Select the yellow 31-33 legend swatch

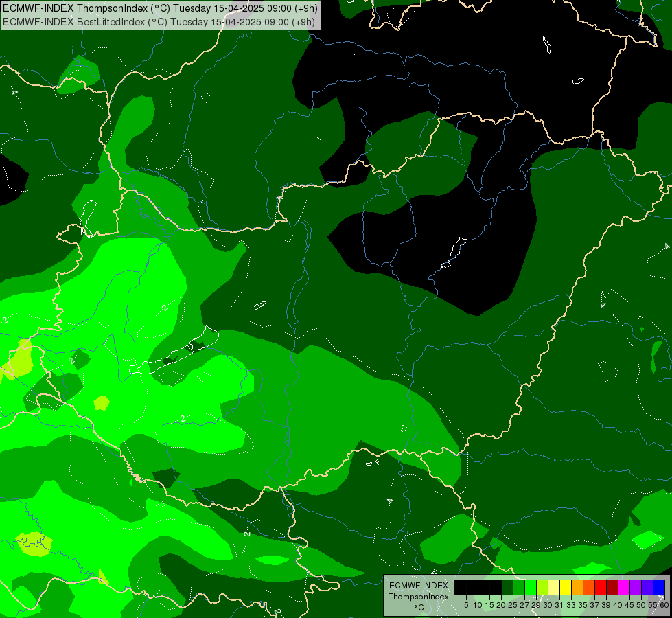point(566,587)
